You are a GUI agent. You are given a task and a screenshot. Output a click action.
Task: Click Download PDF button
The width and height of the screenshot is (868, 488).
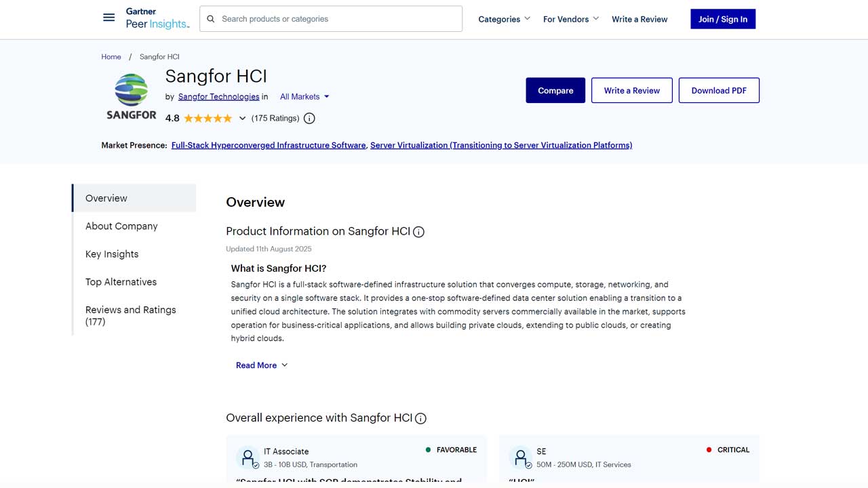tap(719, 90)
